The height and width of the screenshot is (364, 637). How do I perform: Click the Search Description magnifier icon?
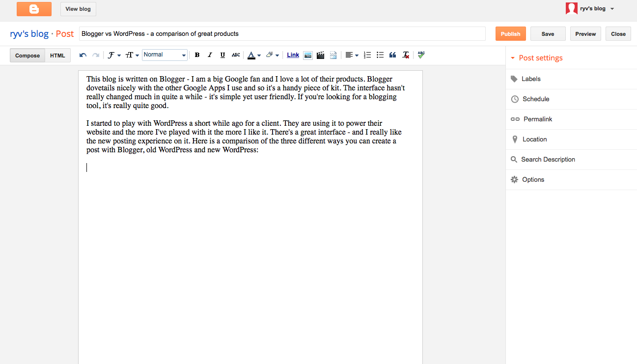[x=514, y=160]
